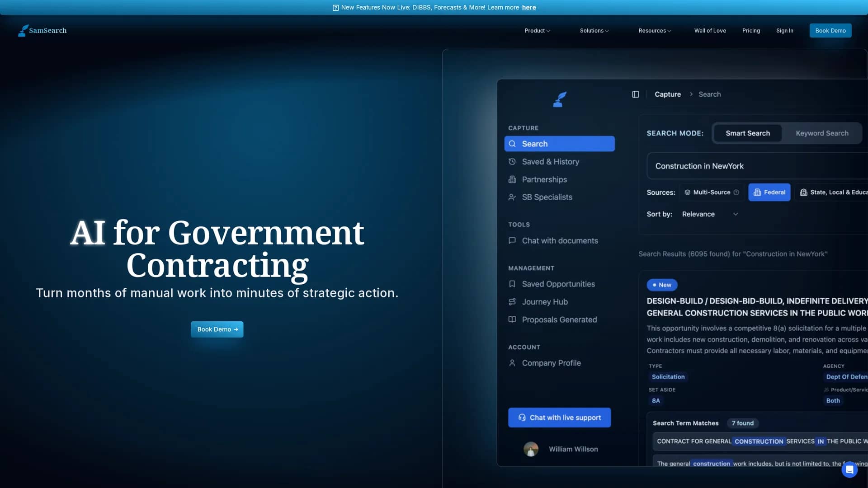Click the sidebar panel toggle icon

pyautogui.click(x=635, y=94)
